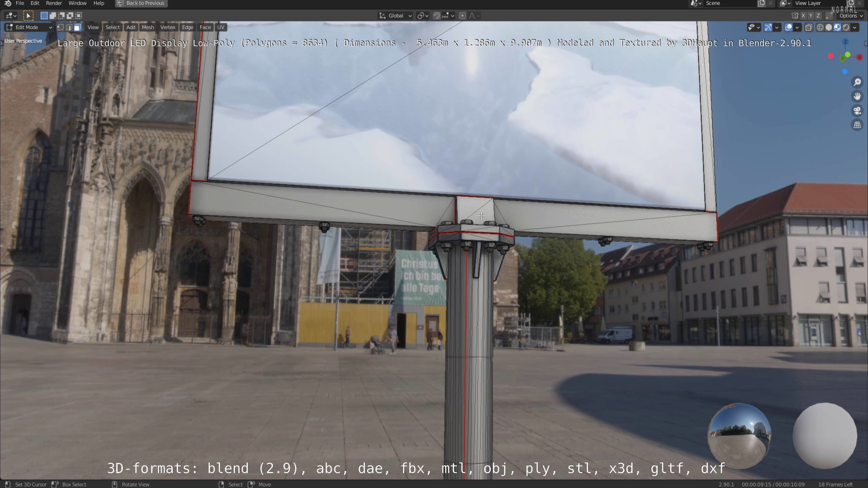Image resolution: width=868 pixels, height=488 pixels.
Task: Toggle proportional editing
Action: tap(463, 16)
